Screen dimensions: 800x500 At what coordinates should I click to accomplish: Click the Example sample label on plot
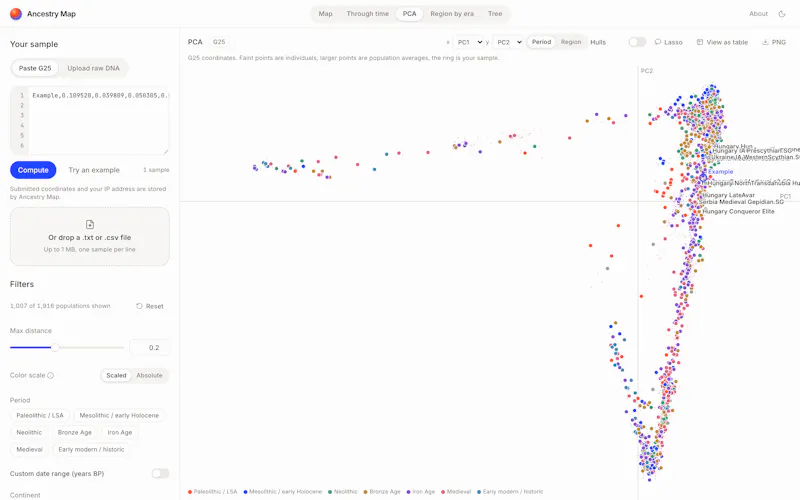[720, 172]
